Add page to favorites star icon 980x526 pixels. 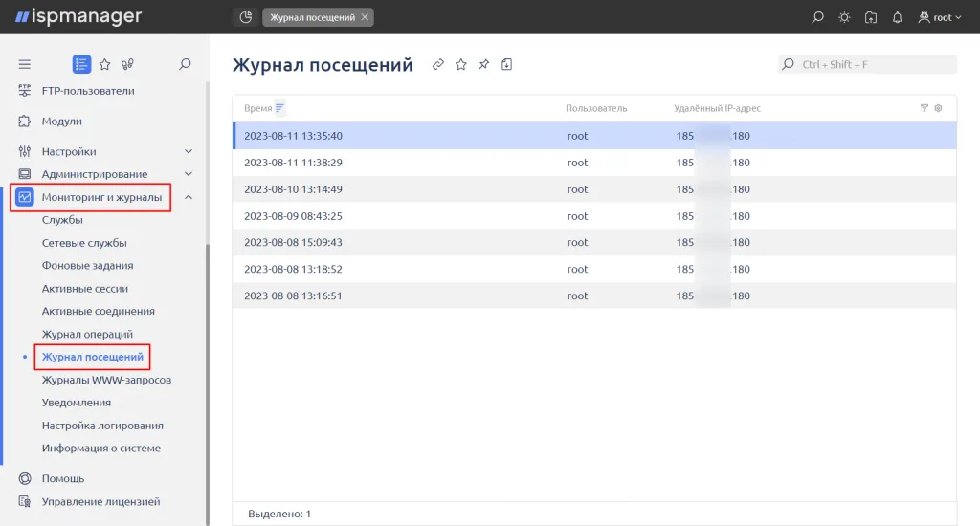(x=460, y=64)
